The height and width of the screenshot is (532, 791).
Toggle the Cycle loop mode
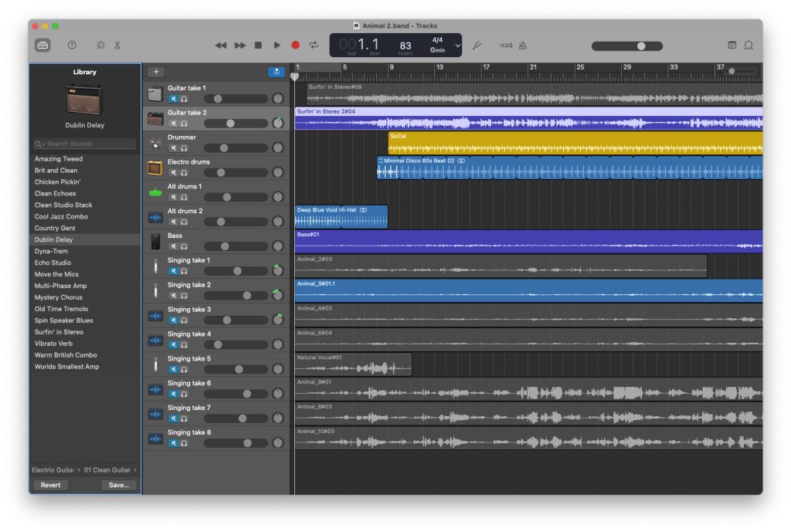pos(314,46)
